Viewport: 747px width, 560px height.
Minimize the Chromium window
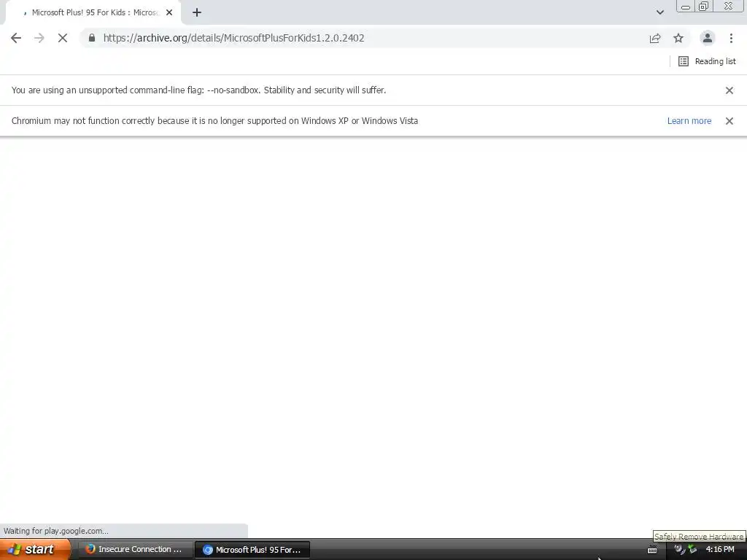(686, 7)
